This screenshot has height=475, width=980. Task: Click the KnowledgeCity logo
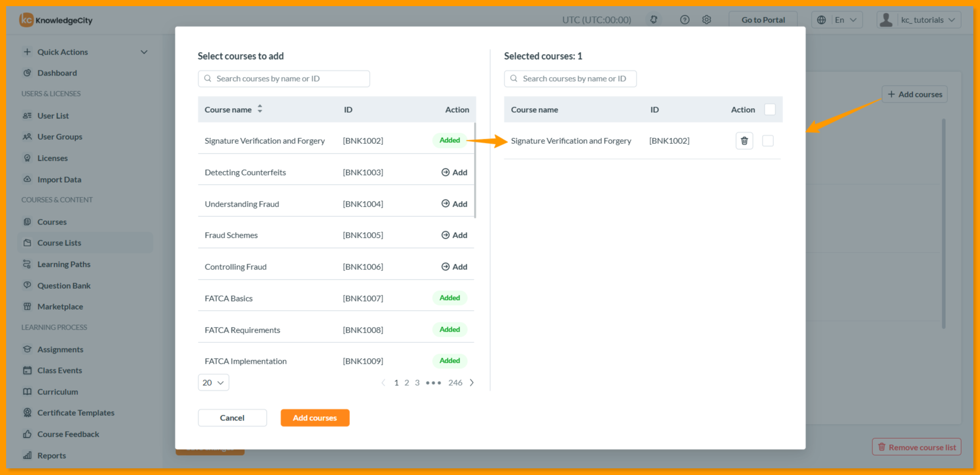[56, 20]
